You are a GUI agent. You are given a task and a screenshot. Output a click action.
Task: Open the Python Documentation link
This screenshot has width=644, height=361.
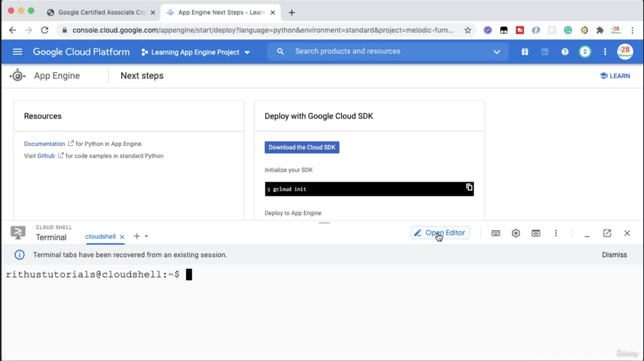tap(45, 144)
